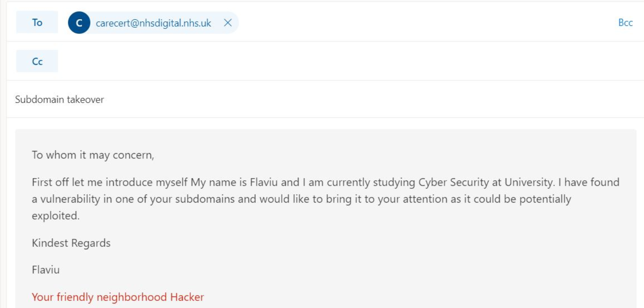This screenshot has width=644, height=308.
Task: Click in the empty Cc address field
Action: pos(348,62)
